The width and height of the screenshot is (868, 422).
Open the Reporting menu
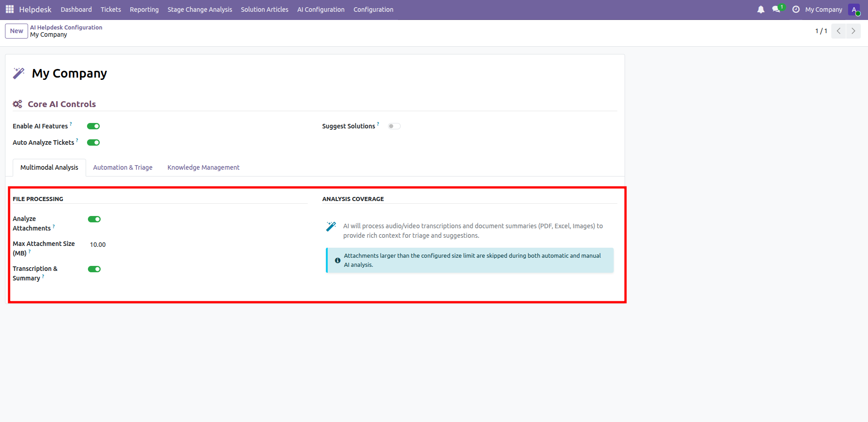click(x=144, y=10)
